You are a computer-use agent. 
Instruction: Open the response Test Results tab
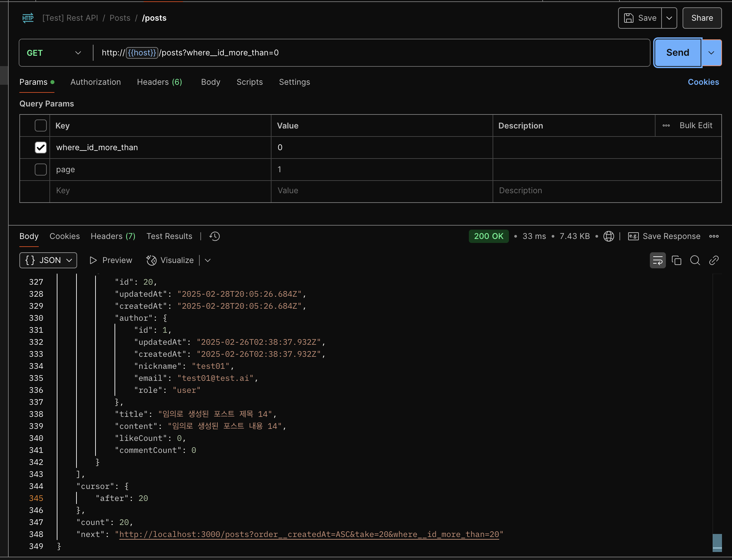tap(169, 236)
